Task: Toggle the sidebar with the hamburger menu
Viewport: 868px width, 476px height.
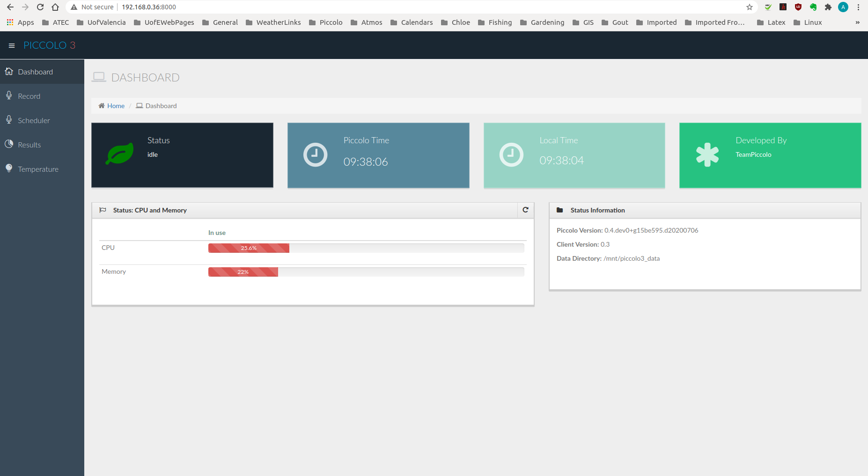Action: [12, 45]
